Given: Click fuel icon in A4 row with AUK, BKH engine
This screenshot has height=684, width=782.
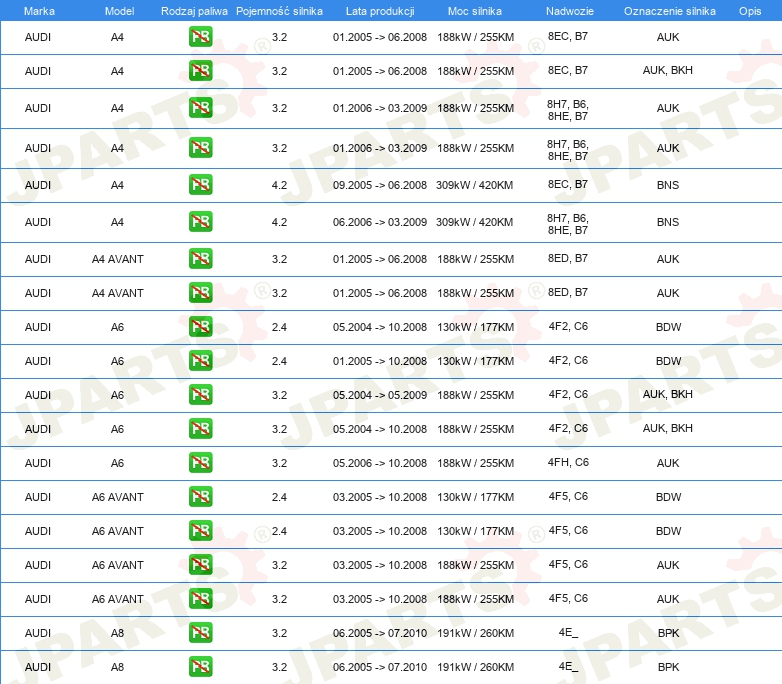Looking at the screenshot, I should (200, 71).
